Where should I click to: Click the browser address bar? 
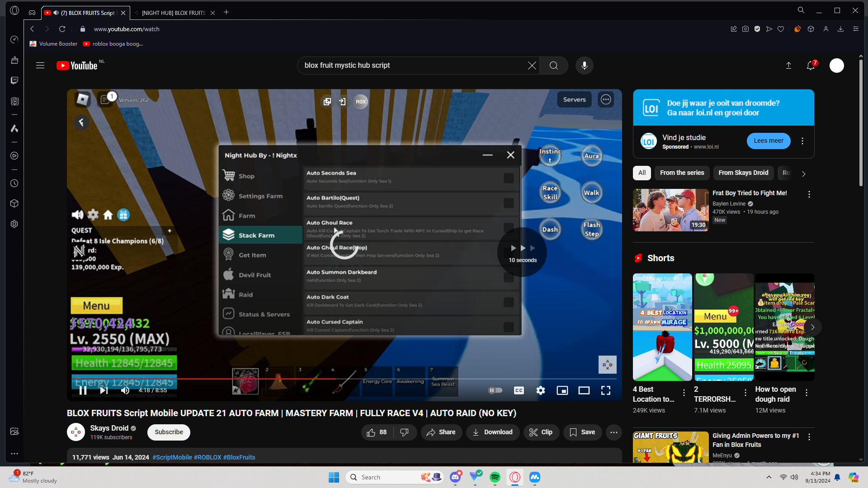tap(398, 29)
